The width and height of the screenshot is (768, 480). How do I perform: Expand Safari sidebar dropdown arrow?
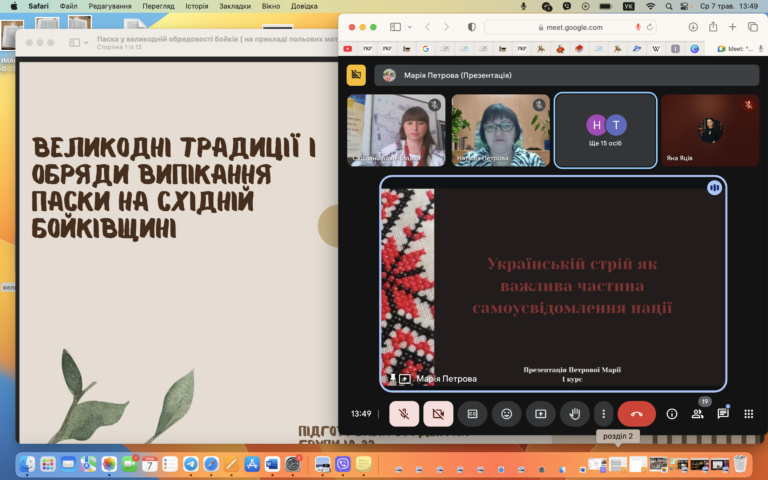tap(409, 27)
